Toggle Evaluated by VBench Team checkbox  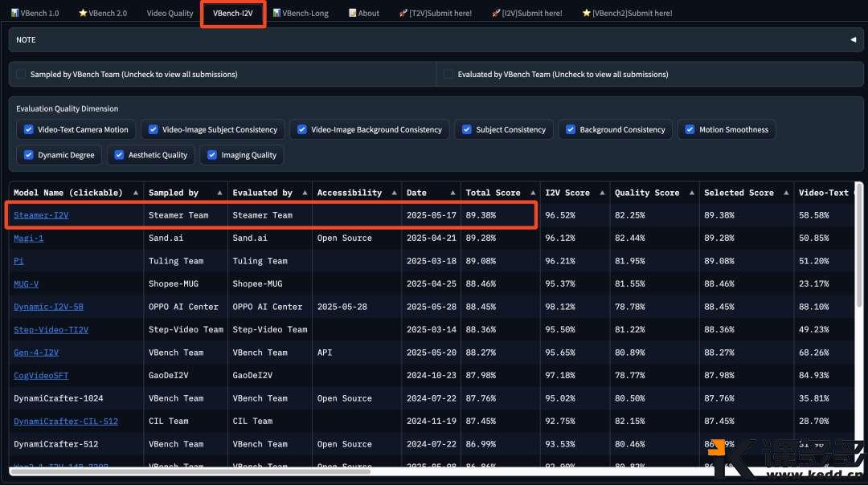pyautogui.click(x=448, y=74)
